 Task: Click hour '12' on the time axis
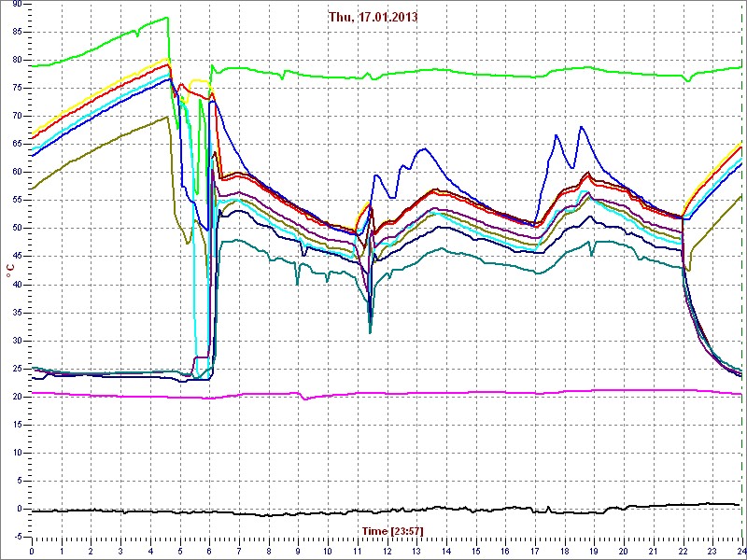pyautogui.click(x=387, y=551)
